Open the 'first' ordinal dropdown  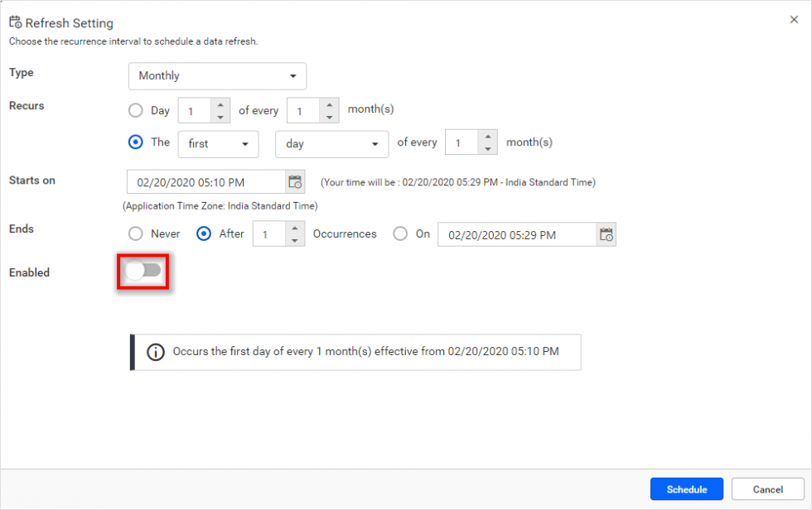pyautogui.click(x=217, y=144)
